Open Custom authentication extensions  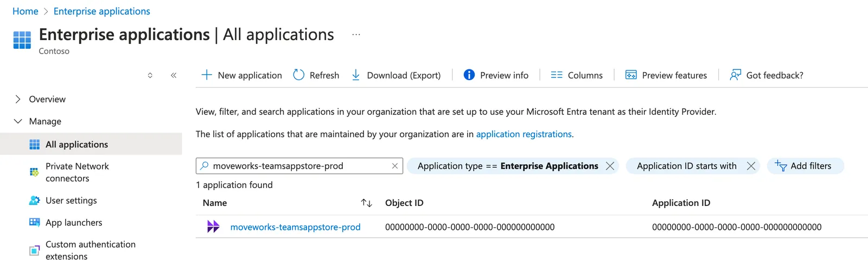point(91,250)
